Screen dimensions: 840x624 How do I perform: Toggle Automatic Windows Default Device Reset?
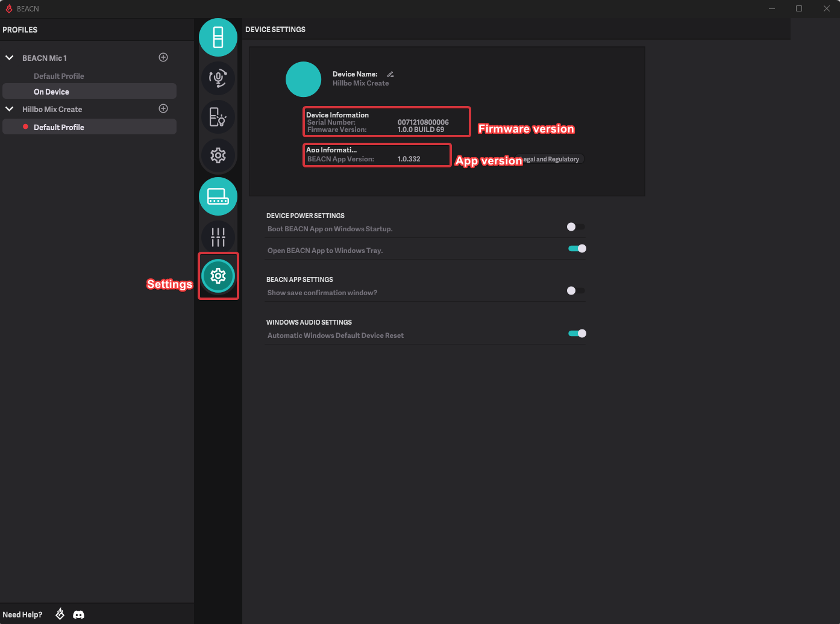pos(577,334)
